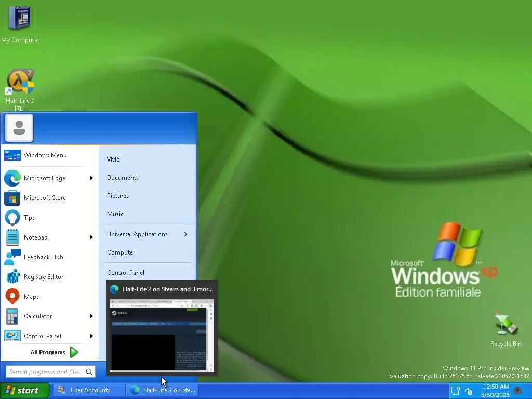Switch to User Accounts taskbar button

88,390
